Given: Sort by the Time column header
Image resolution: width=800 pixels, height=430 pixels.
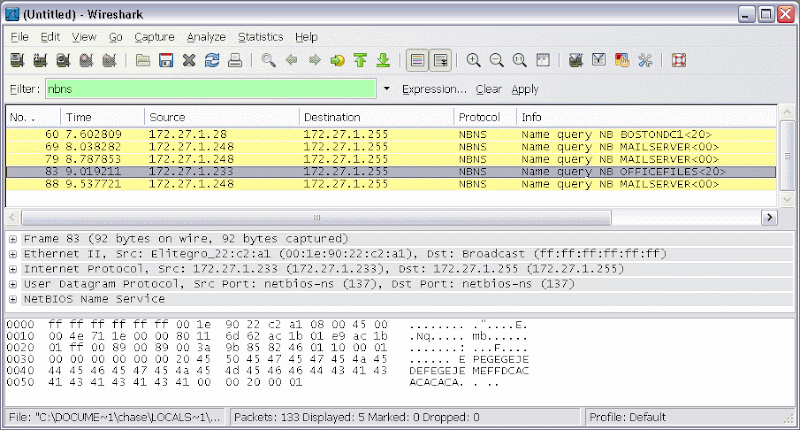Looking at the screenshot, I should click(x=103, y=117).
